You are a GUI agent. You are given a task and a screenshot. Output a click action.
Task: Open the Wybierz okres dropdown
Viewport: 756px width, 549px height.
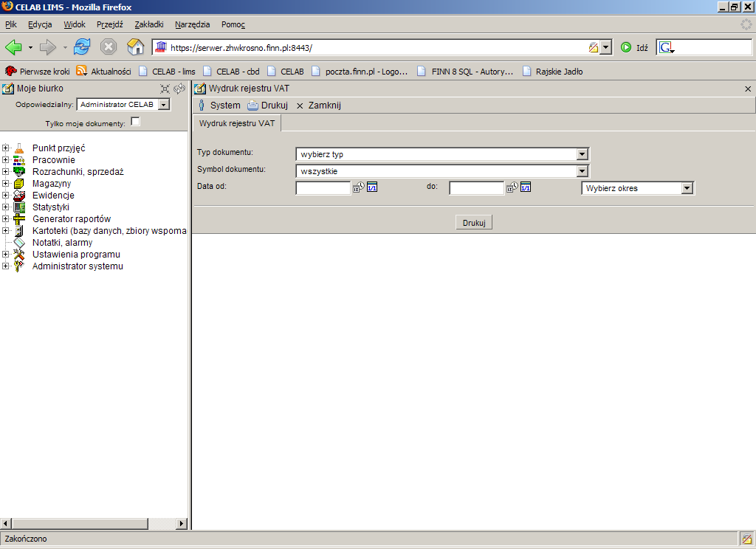638,188
